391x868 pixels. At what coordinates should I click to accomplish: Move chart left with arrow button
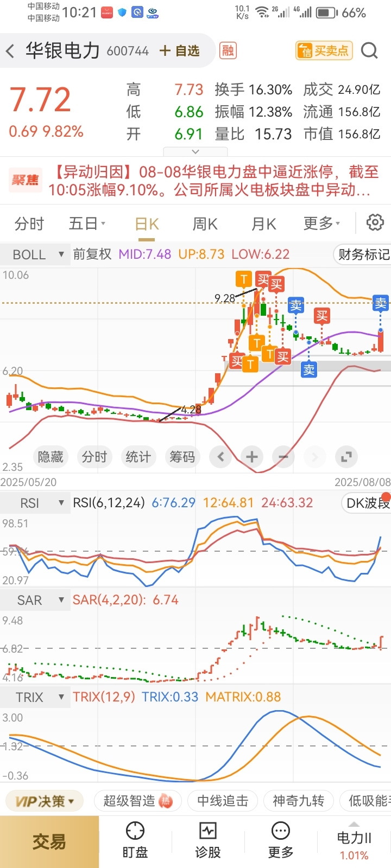[x=220, y=457]
